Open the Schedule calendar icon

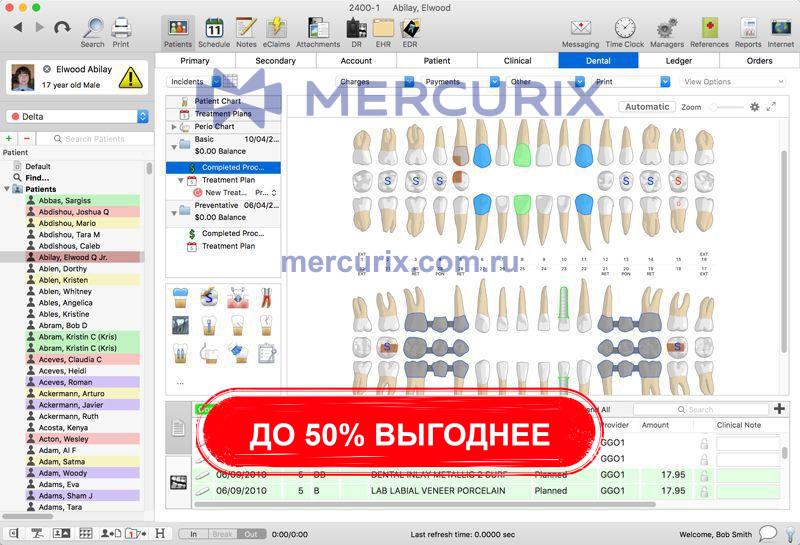pyautogui.click(x=214, y=32)
